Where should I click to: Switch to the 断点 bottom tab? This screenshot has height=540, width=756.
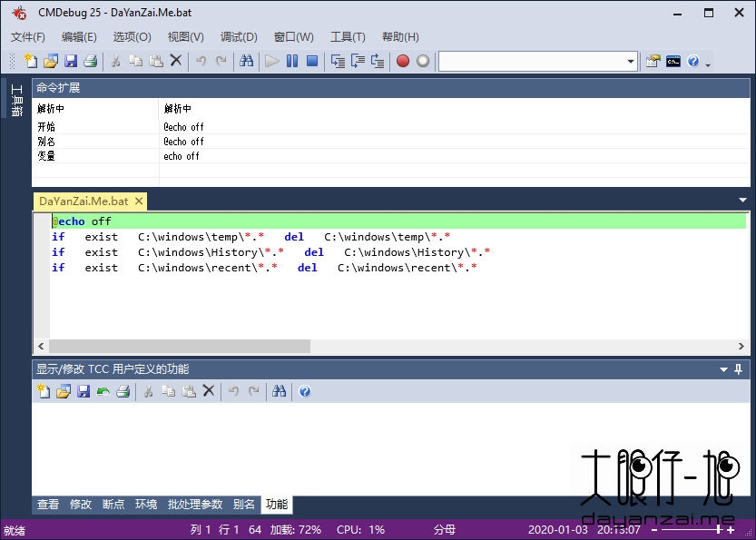[113, 505]
